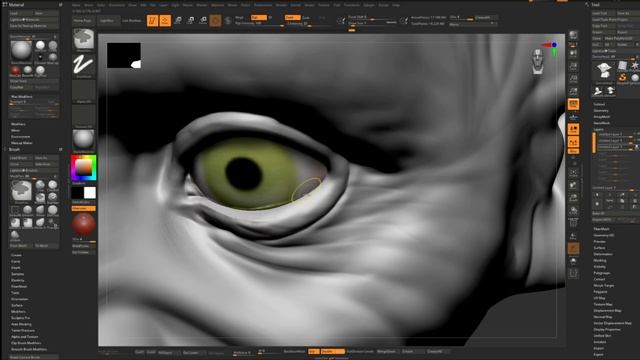Image resolution: width=640 pixels, height=360 pixels.
Task: Open the Alpha Off slot
Action: click(x=84, y=91)
